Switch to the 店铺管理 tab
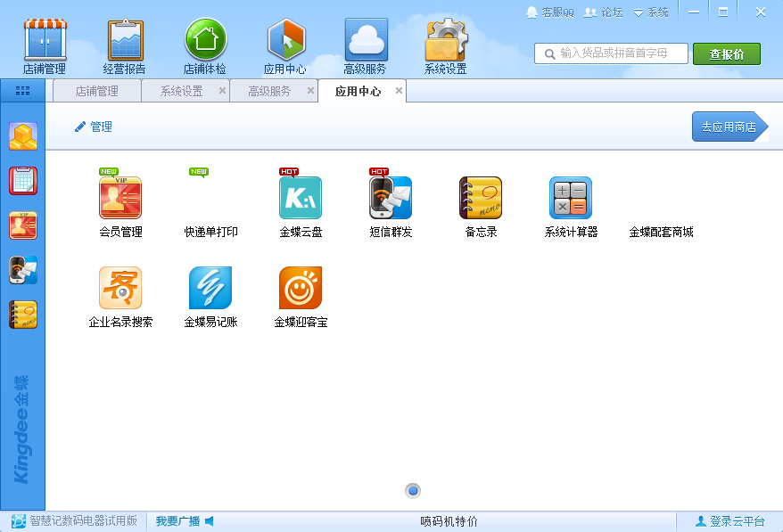The image size is (783, 532). pyautogui.click(x=96, y=91)
